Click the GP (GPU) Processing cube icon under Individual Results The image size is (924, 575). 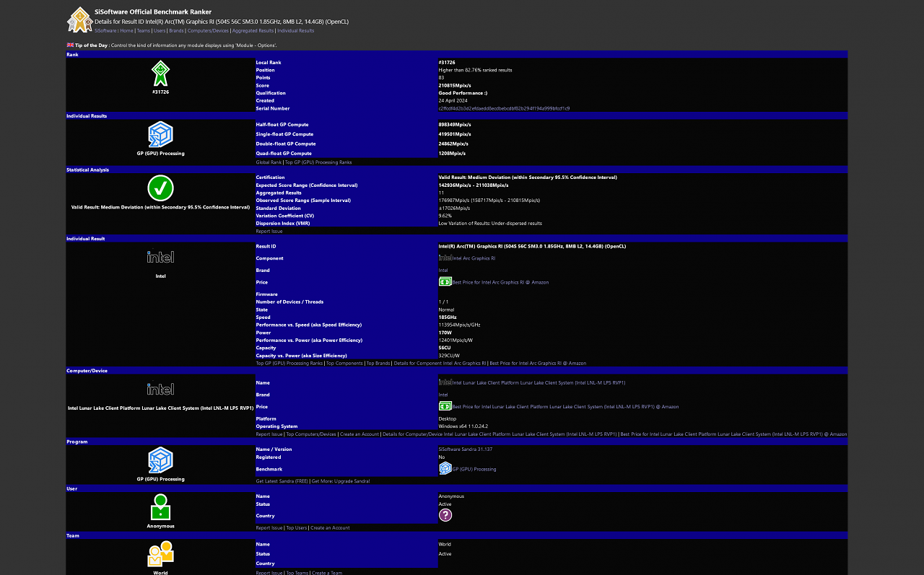pyautogui.click(x=160, y=135)
